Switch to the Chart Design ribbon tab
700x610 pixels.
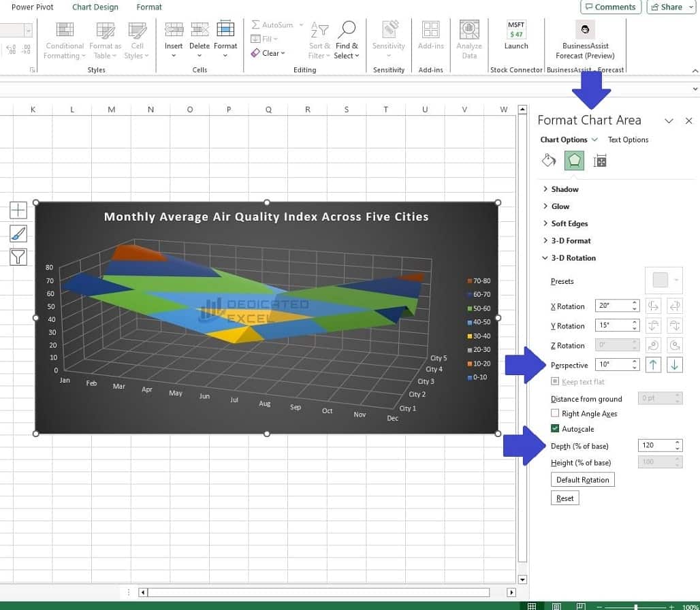tap(95, 7)
